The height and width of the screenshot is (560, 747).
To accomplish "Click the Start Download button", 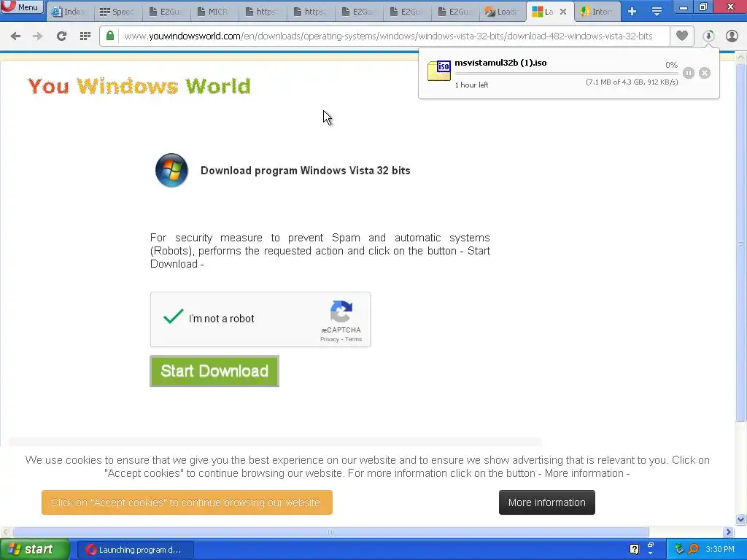I will point(214,371).
